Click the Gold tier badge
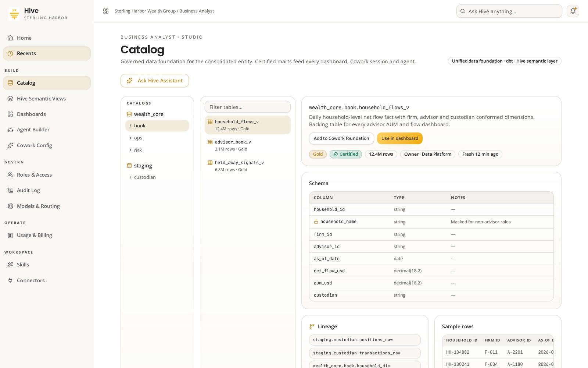This screenshot has height=368, width=588. click(318, 154)
